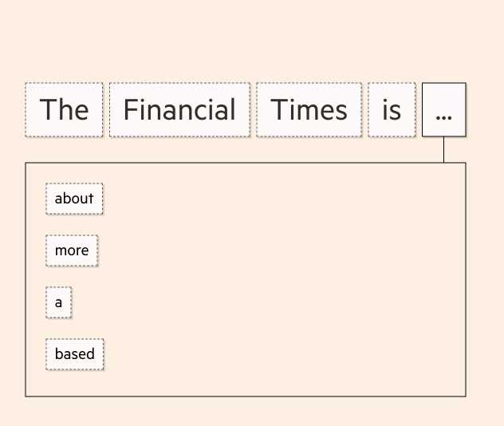Viewport: 504px width, 426px height.
Task: Click the word before the ellipsis, 'is'
Action: point(392,109)
